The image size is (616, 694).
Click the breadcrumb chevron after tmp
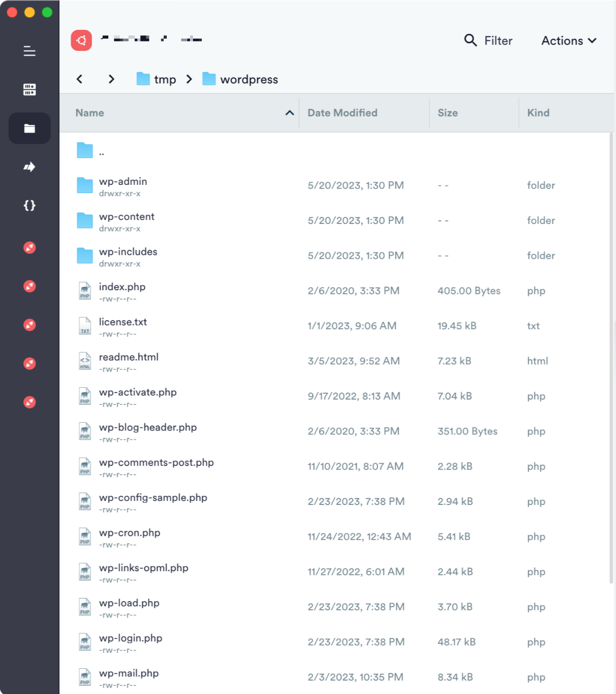189,79
